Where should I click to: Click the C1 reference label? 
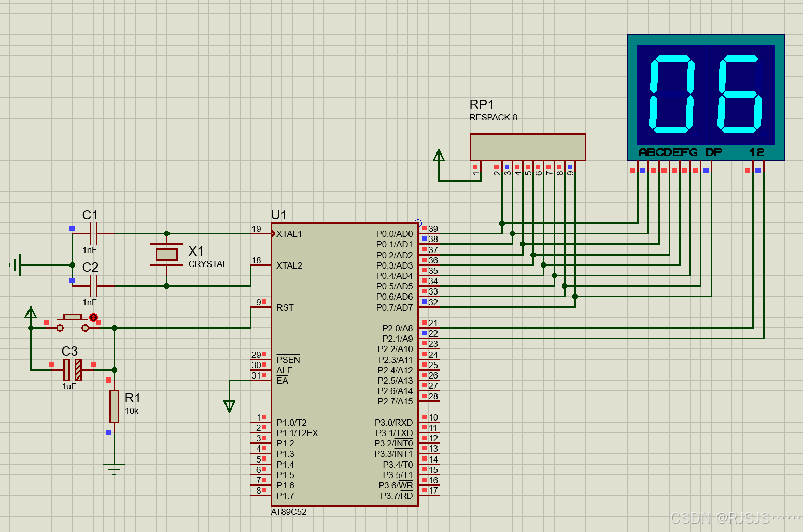(x=90, y=215)
